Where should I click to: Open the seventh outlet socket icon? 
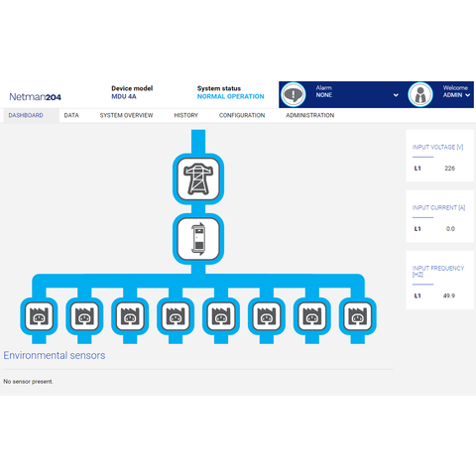pyautogui.click(x=312, y=316)
